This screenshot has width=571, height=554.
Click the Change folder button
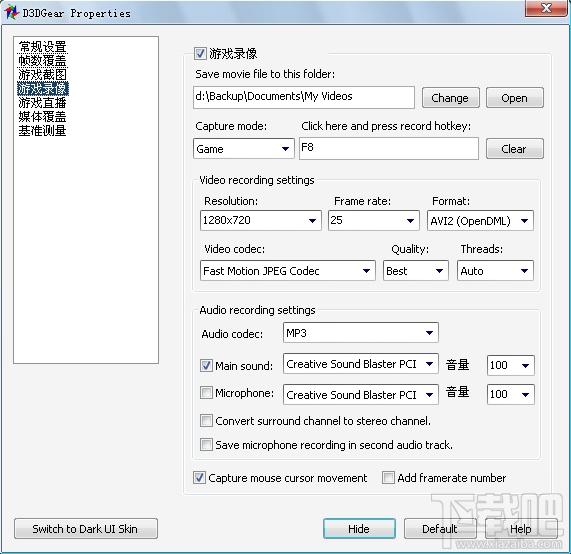tap(450, 98)
